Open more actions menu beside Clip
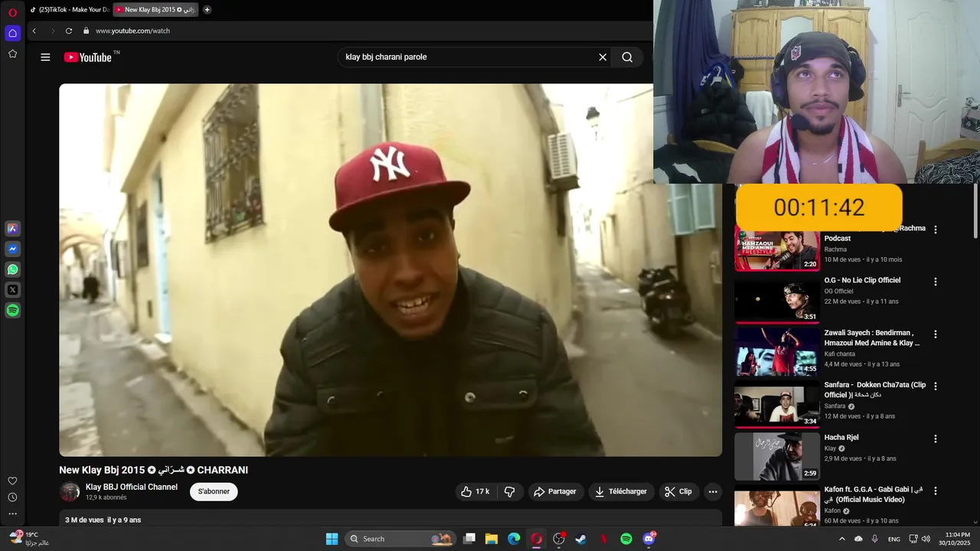Image resolution: width=980 pixels, height=551 pixels. coord(713,491)
